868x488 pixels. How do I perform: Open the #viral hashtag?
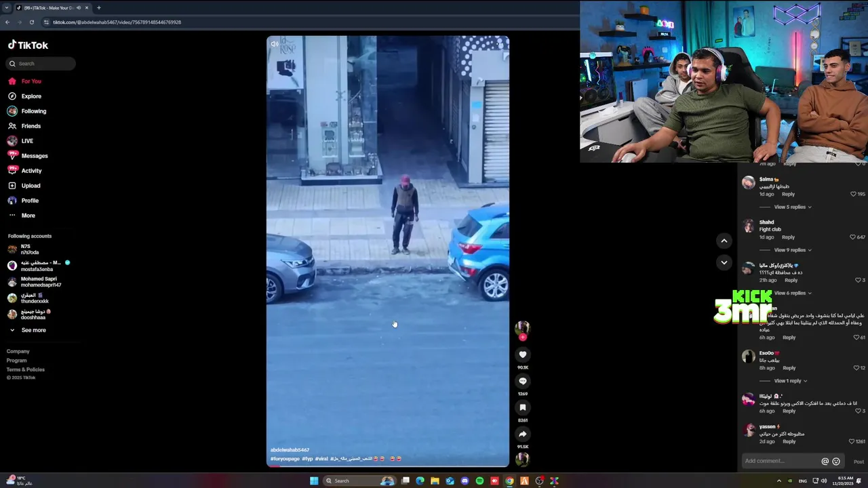pyautogui.click(x=321, y=459)
